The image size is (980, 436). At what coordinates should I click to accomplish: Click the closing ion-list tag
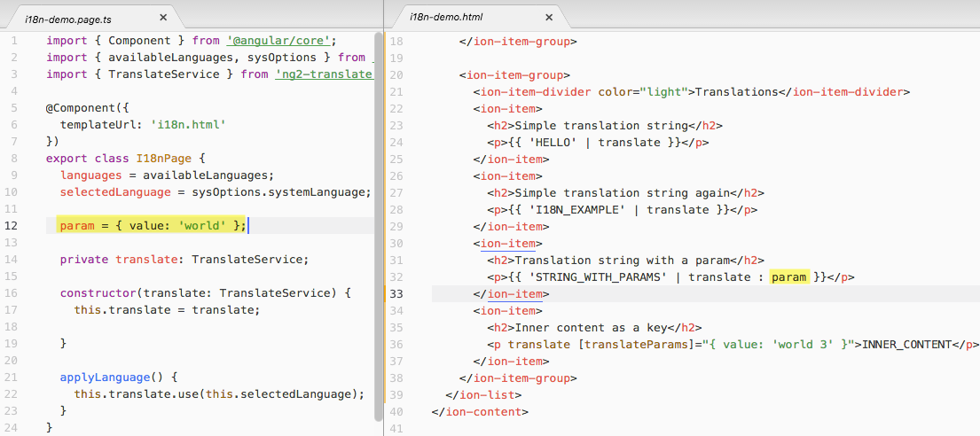[483, 394]
